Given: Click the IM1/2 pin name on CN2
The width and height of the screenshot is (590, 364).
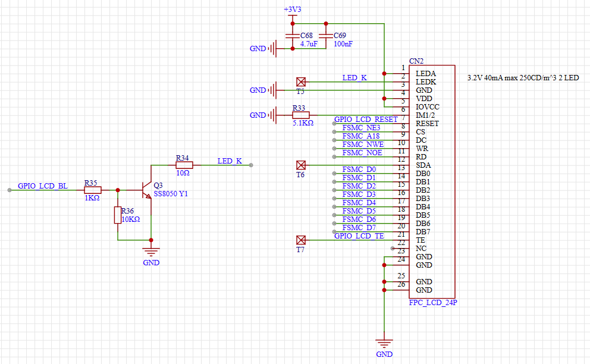Looking at the screenshot, I should (425, 115).
